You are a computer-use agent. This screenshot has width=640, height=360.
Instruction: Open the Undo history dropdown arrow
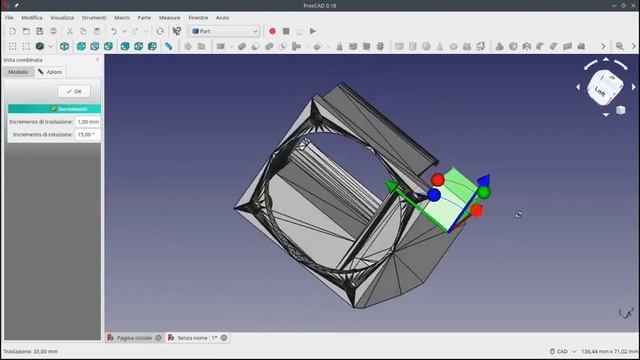pyautogui.click(x=124, y=31)
